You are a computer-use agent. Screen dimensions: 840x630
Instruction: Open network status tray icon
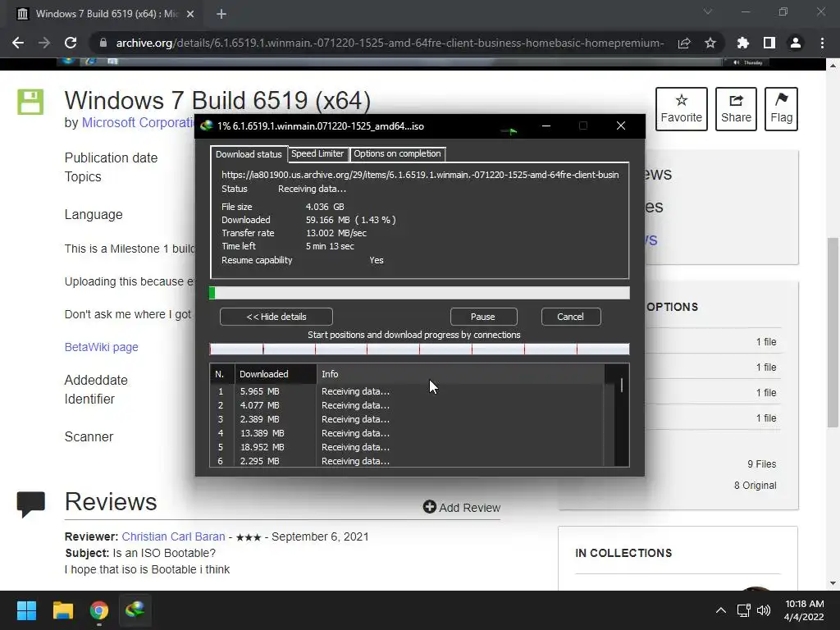coord(743,610)
